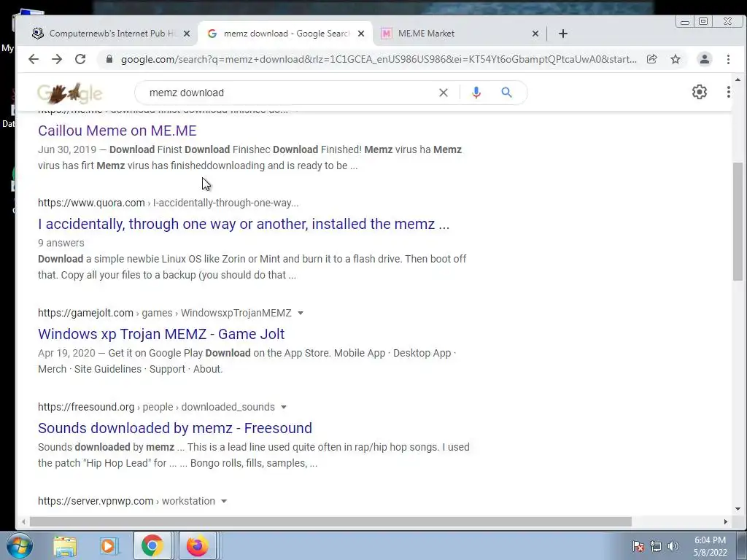
Task: Open Windows xp Trojan MEMZ - Game Jolt
Action: click(161, 334)
